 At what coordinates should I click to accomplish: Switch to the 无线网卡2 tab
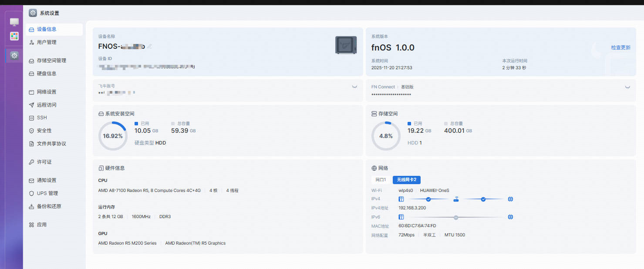(407, 180)
